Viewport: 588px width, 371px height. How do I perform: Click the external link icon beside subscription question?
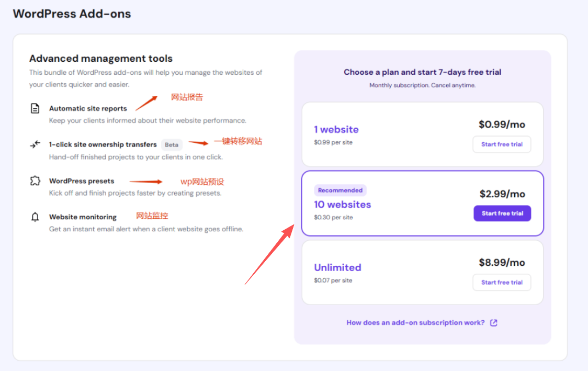point(493,323)
